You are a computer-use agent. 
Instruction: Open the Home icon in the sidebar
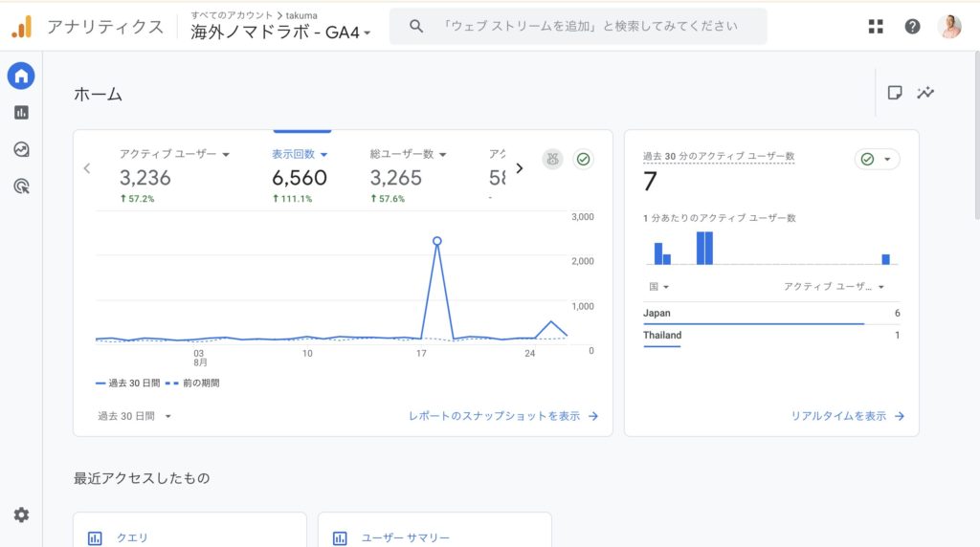pos(21,77)
